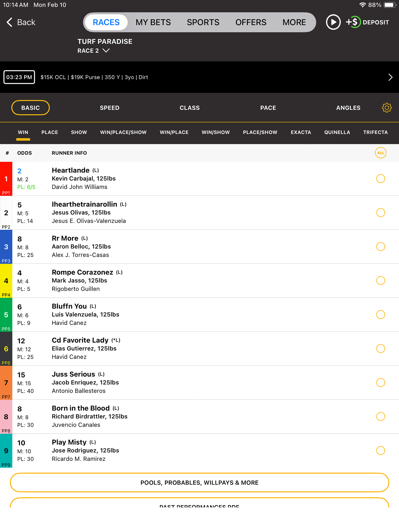Open the live video play icon
The image size is (399, 532).
tap(333, 22)
